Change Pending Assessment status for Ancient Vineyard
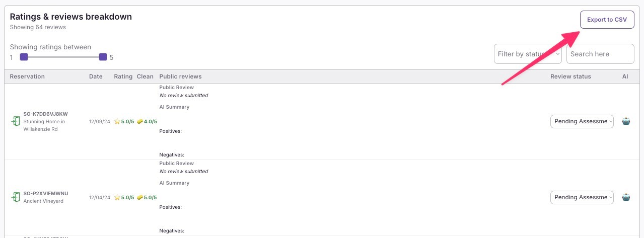Image resolution: width=644 pixels, height=238 pixels. (582, 197)
